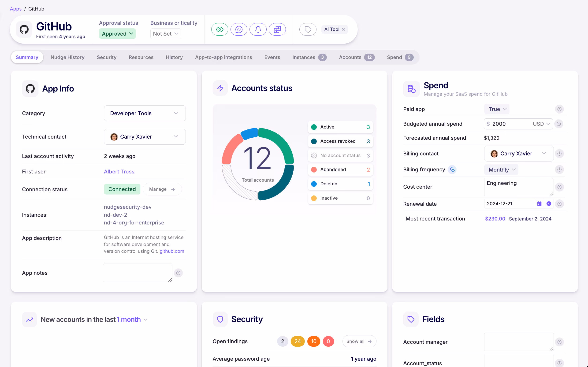Open the github.com link
Viewport: 588px width, 367px height.
(x=172, y=251)
